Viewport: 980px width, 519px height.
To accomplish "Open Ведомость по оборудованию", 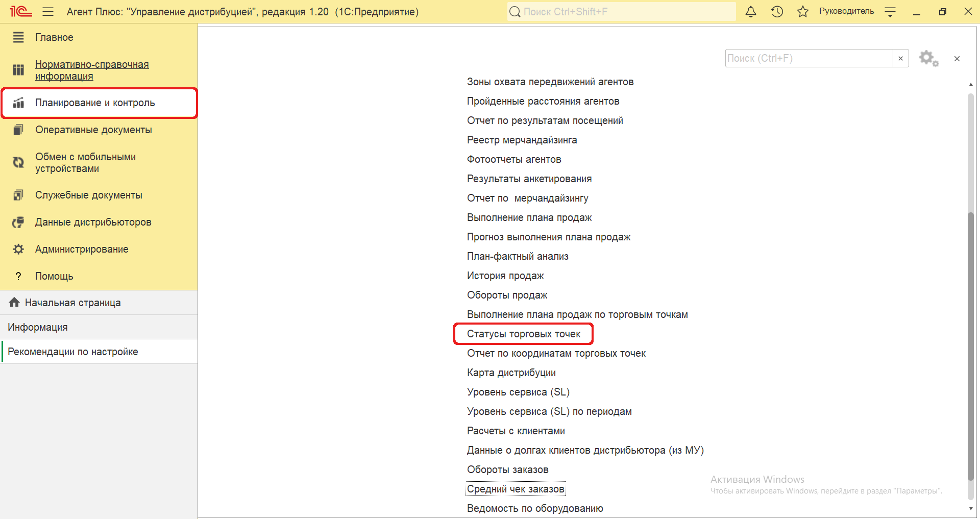I will tap(535, 508).
